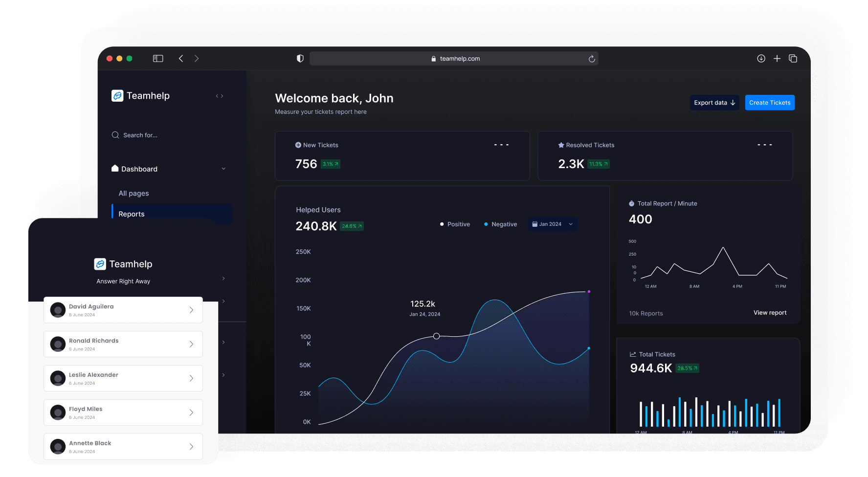This screenshot has width=868, height=477.
Task: Toggle the Positive series legend
Action: tap(455, 224)
